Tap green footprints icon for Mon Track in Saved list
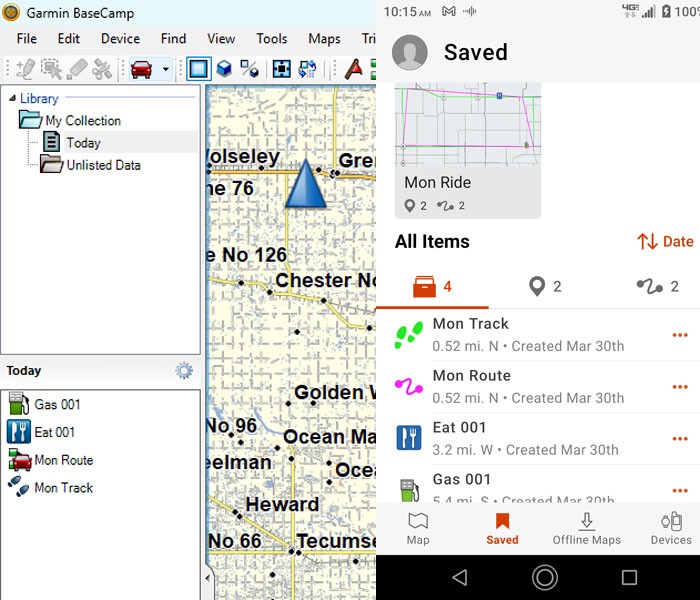This screenshot has width=700, height=600. (x=408, y=335)
